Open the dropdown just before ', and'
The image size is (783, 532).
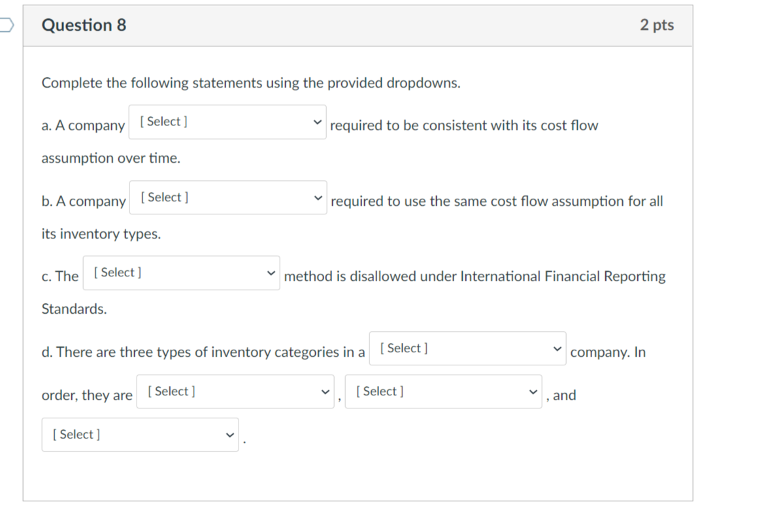tap(443, 391)
